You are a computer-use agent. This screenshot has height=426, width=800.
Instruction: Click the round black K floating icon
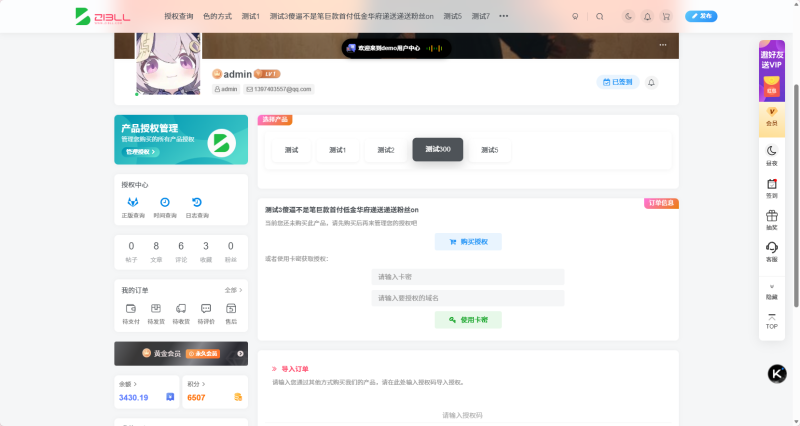(x=777, y=373)
